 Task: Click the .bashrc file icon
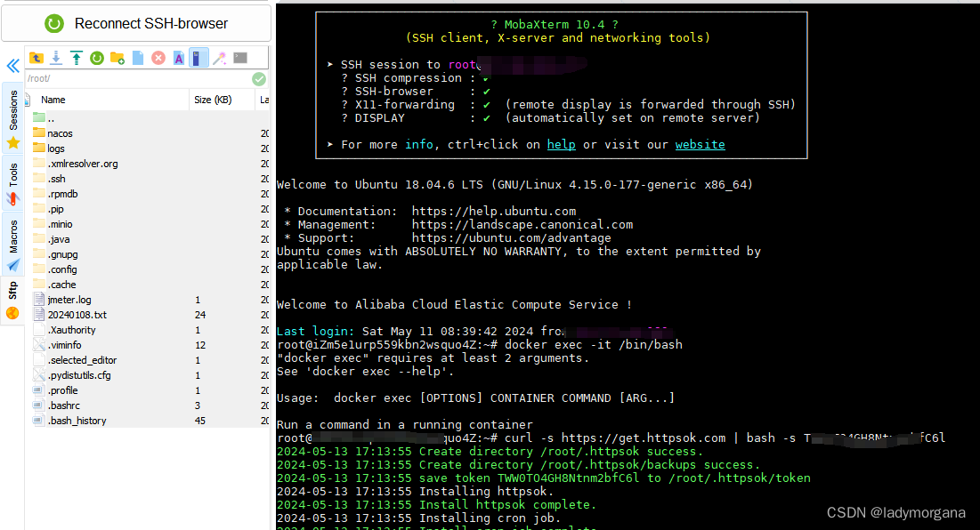(39, 406)
